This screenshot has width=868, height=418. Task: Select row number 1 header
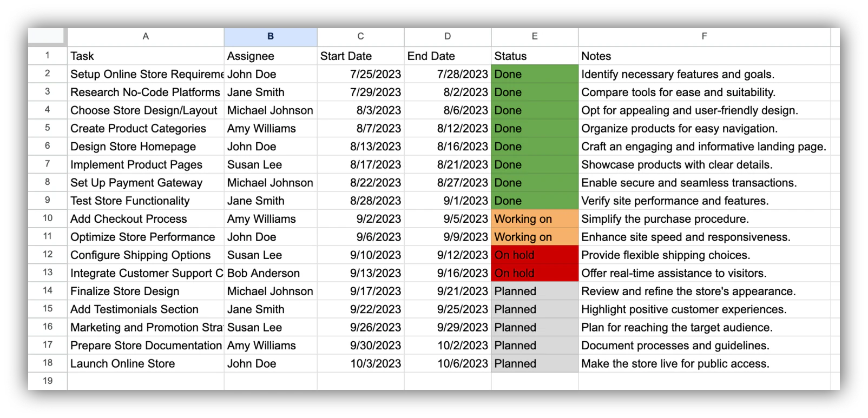48,56
